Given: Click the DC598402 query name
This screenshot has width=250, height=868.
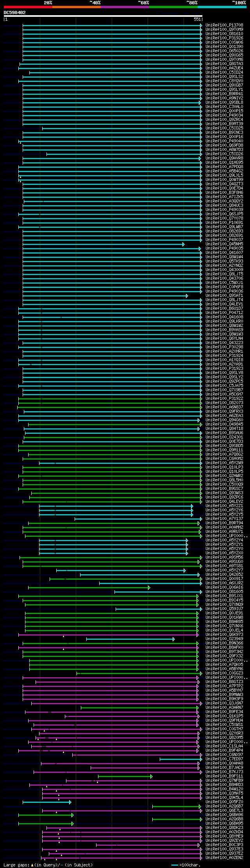Looking at the screenshot, I should [x=15, y=12].
